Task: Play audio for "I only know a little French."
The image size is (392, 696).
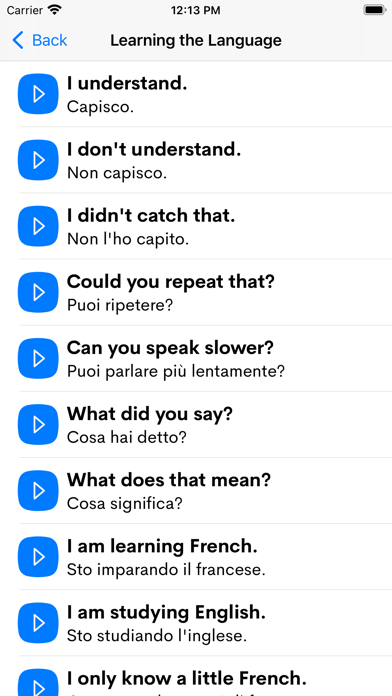Action: [x=38, y=683]
